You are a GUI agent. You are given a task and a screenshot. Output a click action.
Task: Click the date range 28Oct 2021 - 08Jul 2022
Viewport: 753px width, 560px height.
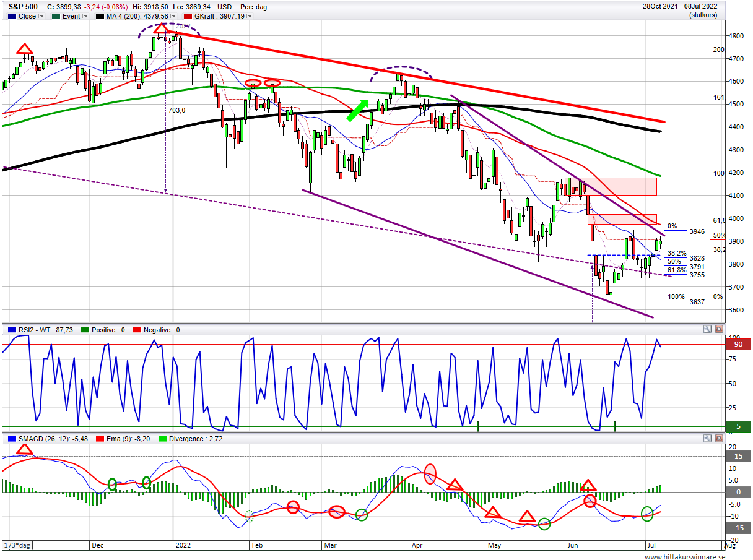coord(680,7)
